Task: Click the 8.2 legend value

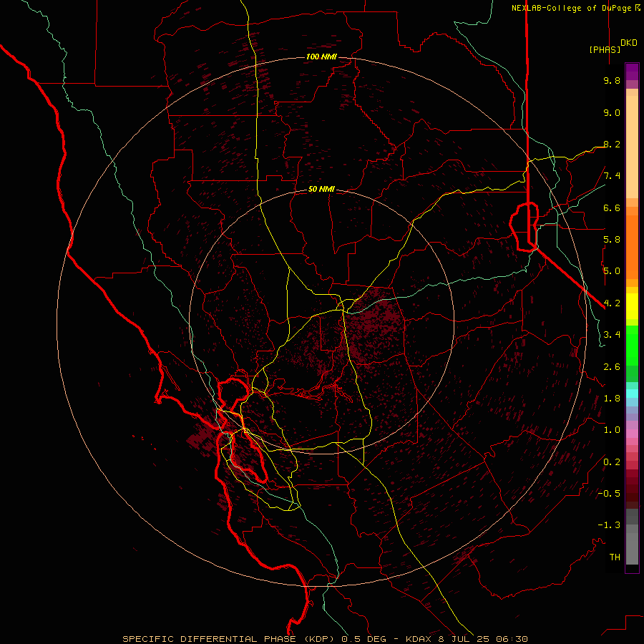Action: 612,144
